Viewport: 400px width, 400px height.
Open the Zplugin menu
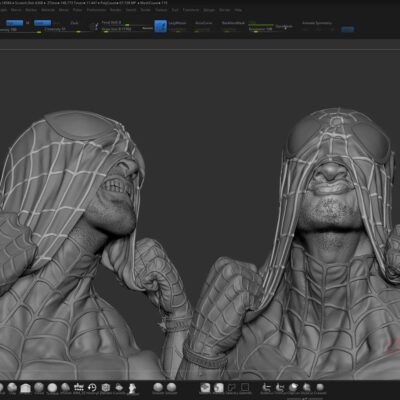point(209,10)
